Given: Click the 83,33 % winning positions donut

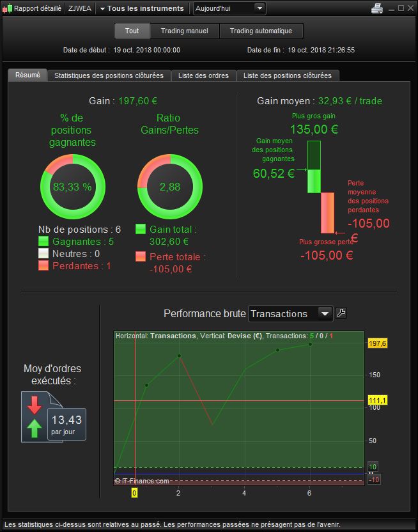Looking at the screenshot, I should coord(73,187).
